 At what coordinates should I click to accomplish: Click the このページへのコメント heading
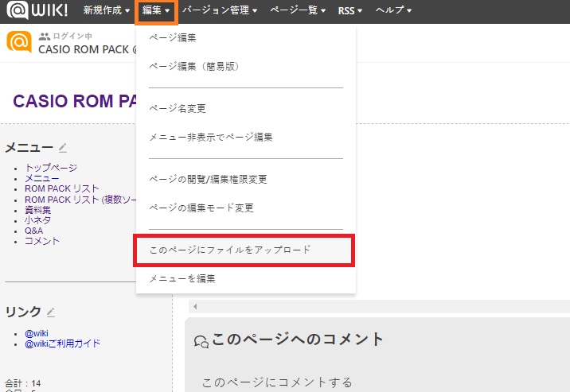(x=298, y=340)
